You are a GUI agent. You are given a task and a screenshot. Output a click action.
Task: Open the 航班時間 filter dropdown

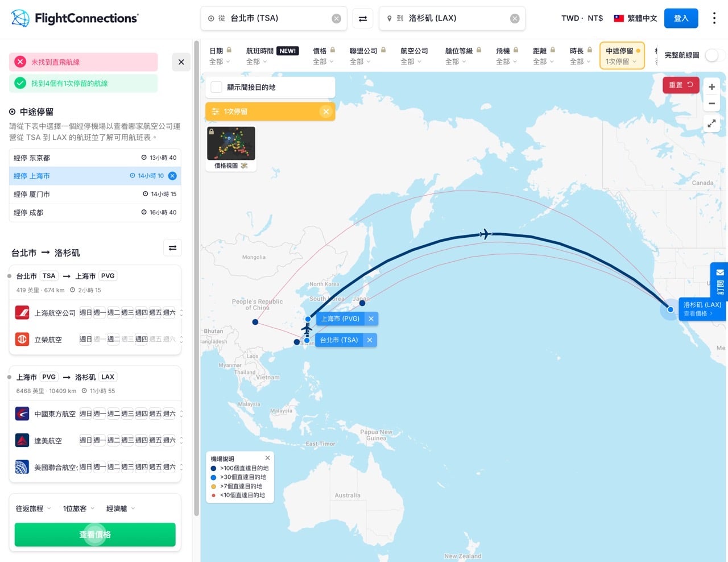[x=272, y=56]
